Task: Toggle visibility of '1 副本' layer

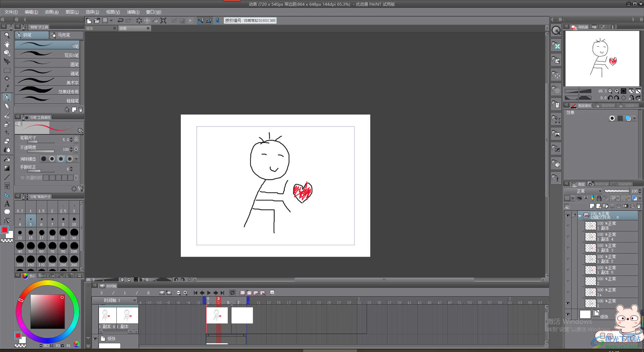Action: (568, 226)
